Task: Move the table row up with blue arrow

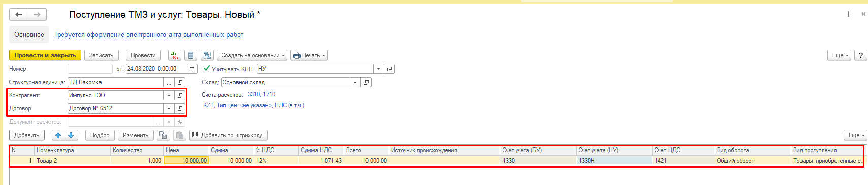Action: [58, 135]
